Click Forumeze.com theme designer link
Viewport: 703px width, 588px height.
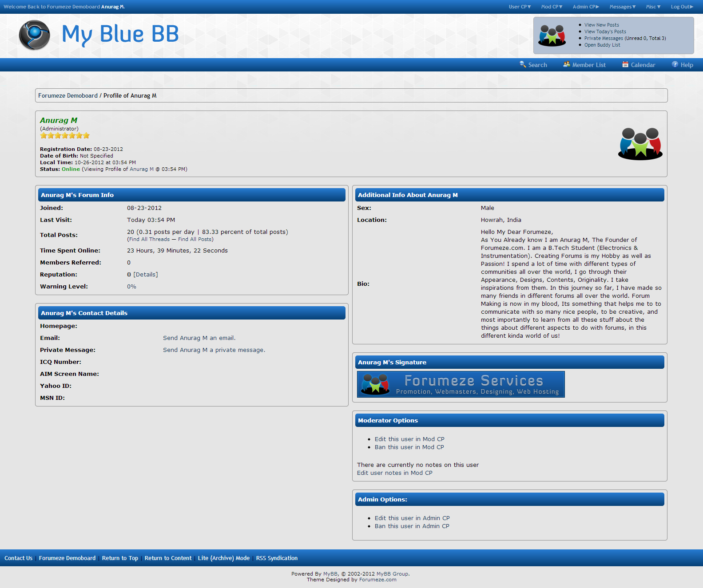tap(378, 580)
